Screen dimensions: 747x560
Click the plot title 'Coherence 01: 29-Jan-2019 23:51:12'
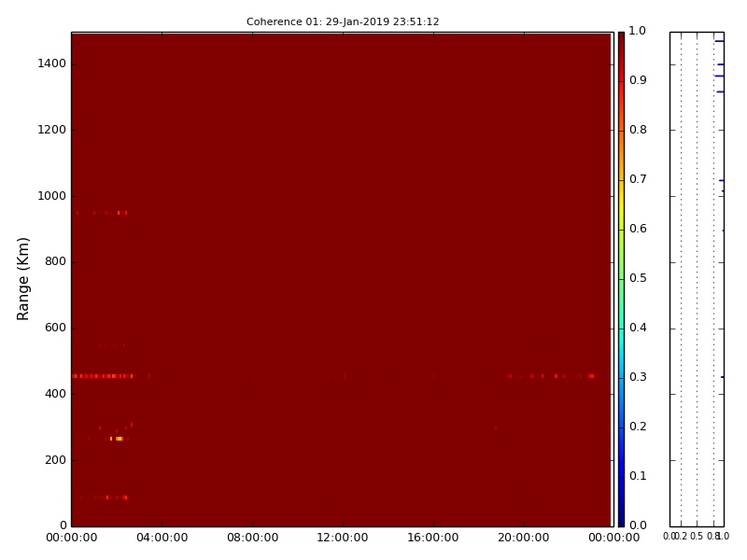[343, 21]
